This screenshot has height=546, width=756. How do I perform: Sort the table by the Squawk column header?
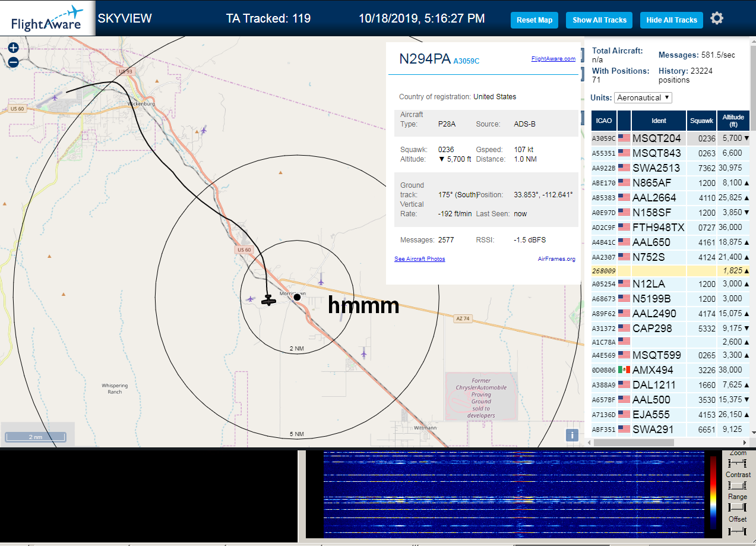coord(701,121)
